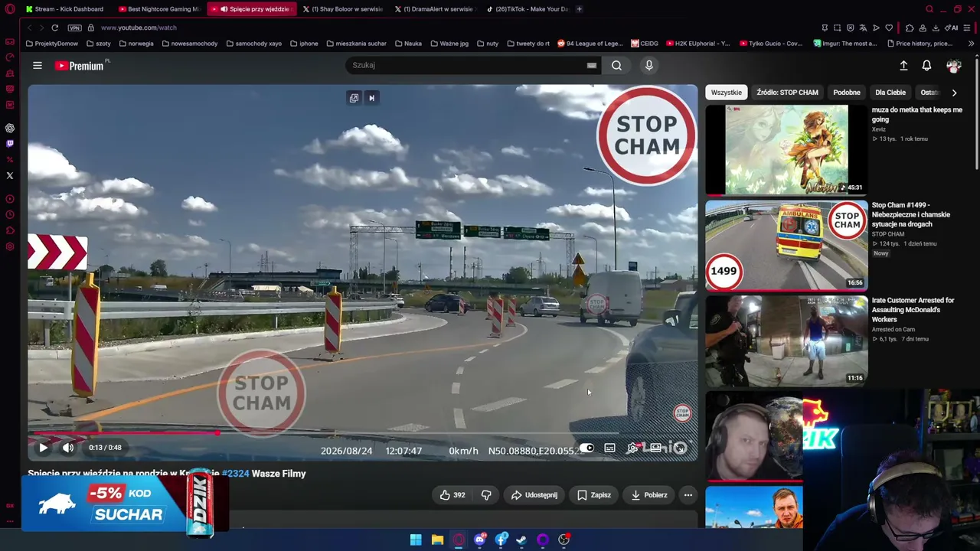
Task: Open the Opera main menu logo
Action: coord(10,9)
